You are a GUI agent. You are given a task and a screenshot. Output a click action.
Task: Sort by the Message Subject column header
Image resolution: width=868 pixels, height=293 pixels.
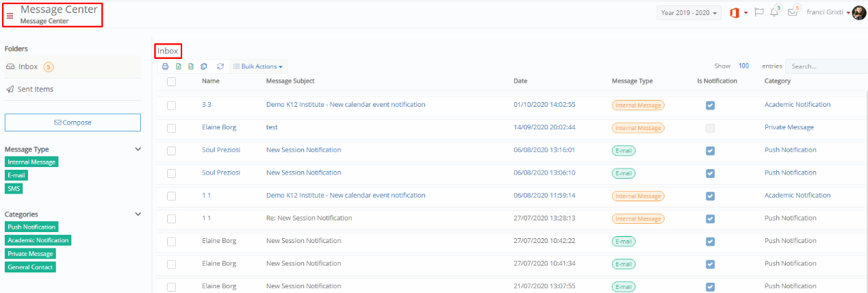pyautogui.click(x=290, y=81)
